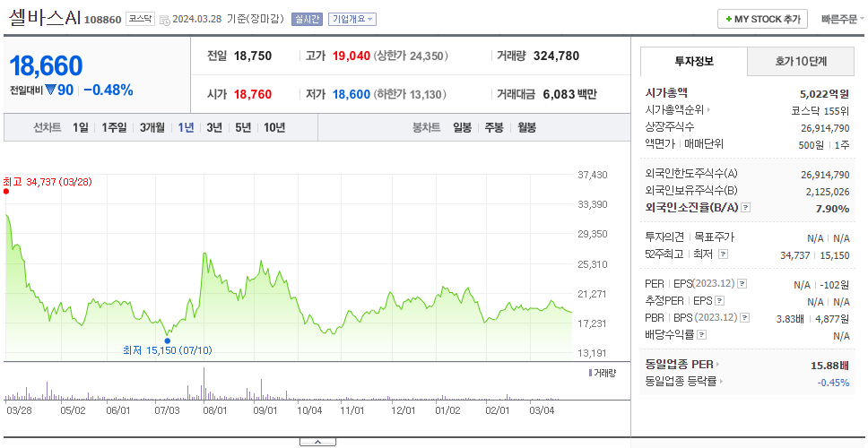The width and height of the screenshot is (868, 448).
Task: Click help icon next to 52주최고 최저
Action: coord(723,254)
